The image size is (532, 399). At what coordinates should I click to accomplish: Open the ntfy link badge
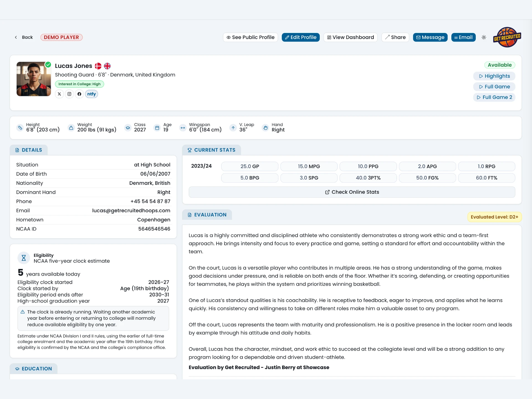point(91,94)
